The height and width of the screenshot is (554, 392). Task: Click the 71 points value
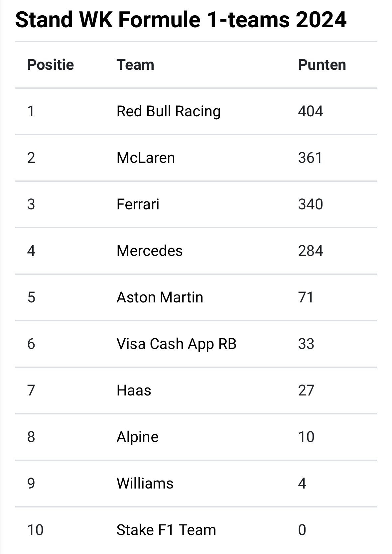[306, 297]
